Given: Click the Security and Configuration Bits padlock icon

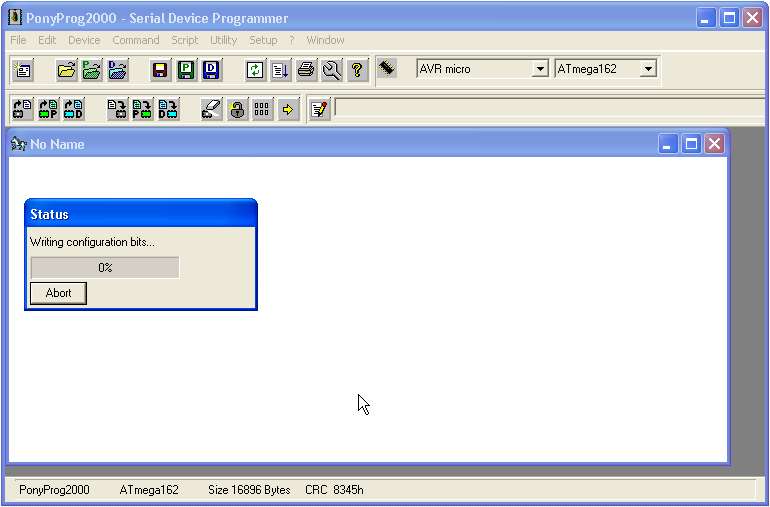Looking at the screenshot, I should pos(237,109).
